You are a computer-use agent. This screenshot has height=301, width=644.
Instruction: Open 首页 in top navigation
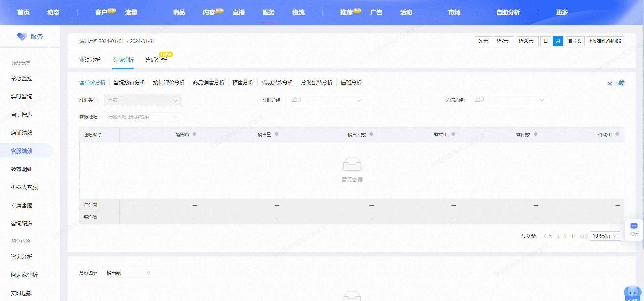click(x=24, y=12)
